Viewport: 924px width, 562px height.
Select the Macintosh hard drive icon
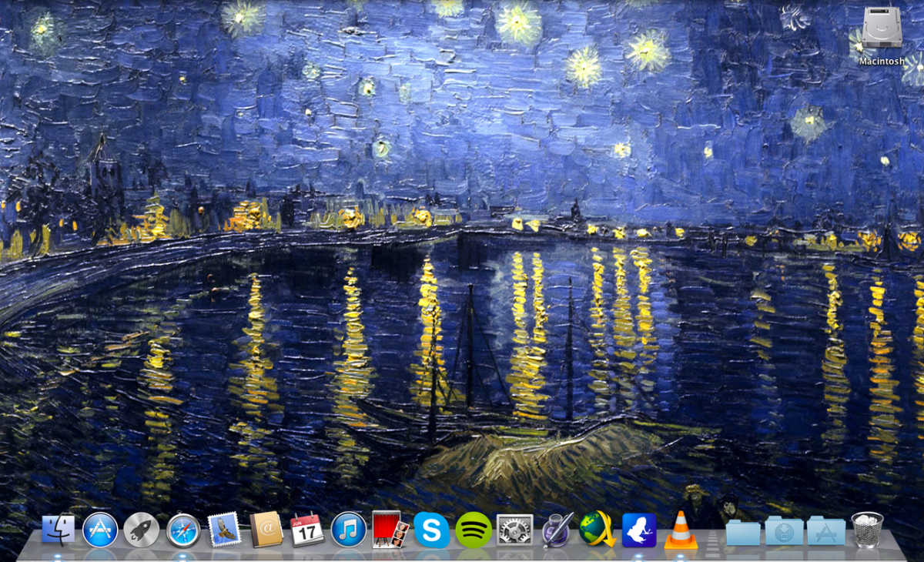click(x=882, y=28)
